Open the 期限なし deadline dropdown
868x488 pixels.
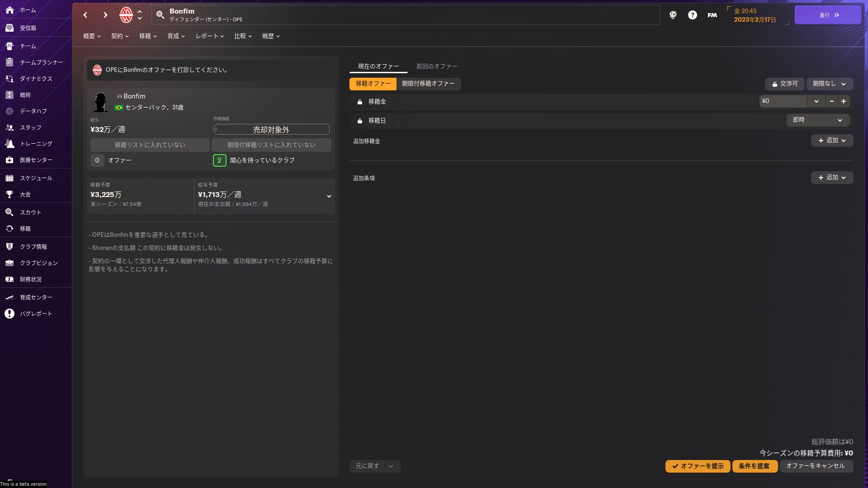pyautogui.click(x=830, y=84)
